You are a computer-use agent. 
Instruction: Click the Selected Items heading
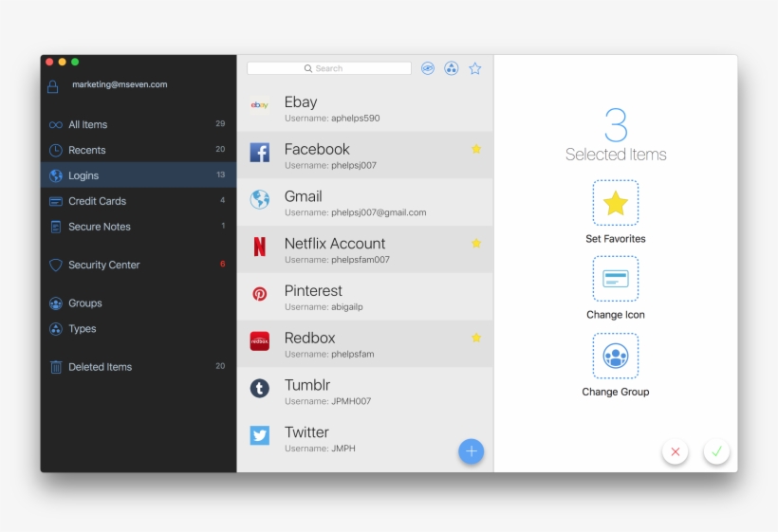pyautogui.click(x=616, y=155)
